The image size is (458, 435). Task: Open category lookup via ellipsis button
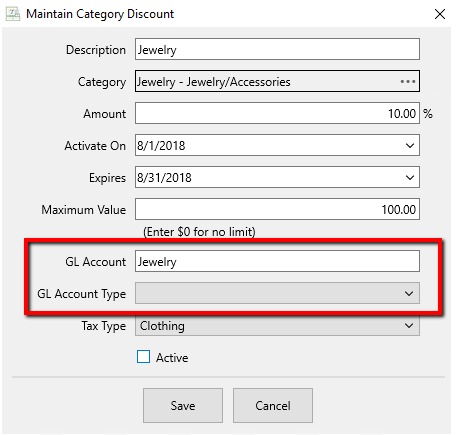pyautogui.click(x=408, y=81)
